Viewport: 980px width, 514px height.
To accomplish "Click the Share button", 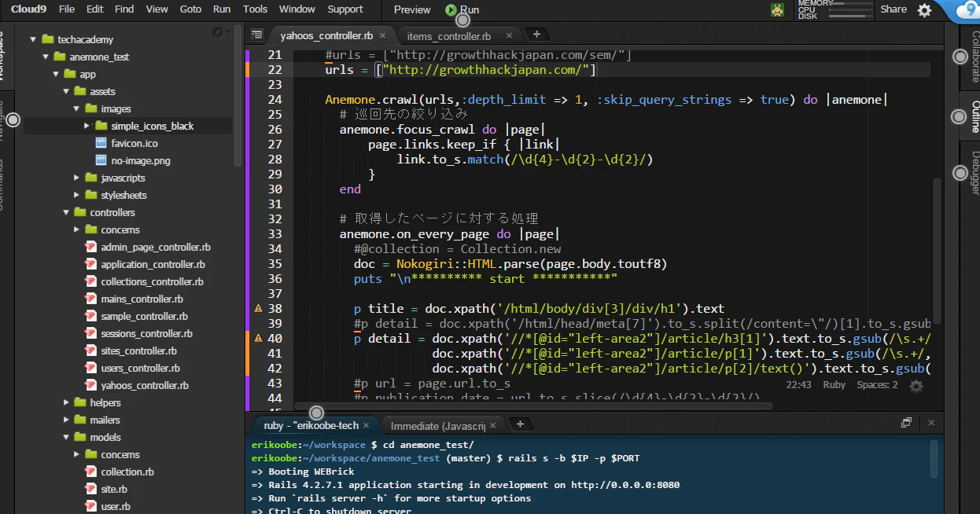I will point(895,10).
